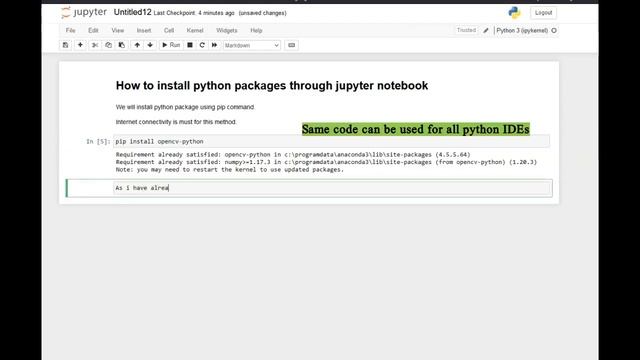Click the In [5] prompt label

tap(98, 142)
